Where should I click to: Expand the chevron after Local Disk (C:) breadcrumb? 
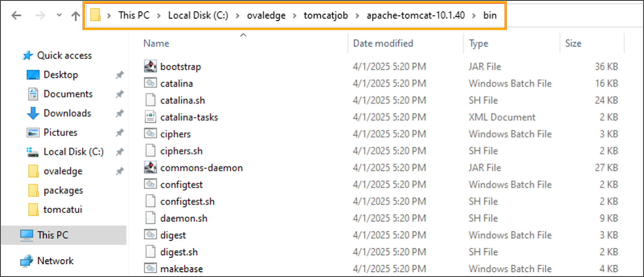[x=237, y=16]
